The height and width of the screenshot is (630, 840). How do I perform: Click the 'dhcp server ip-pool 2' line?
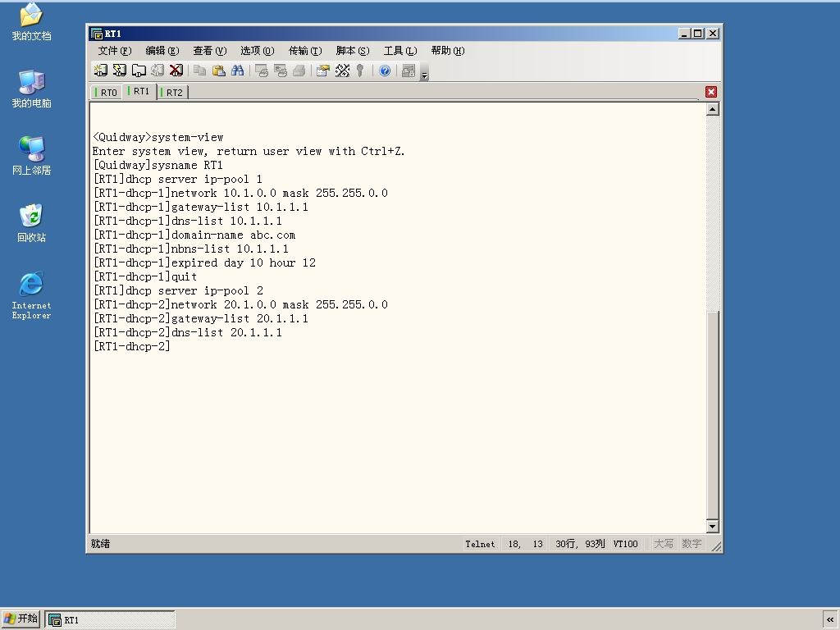click(178, 290)
